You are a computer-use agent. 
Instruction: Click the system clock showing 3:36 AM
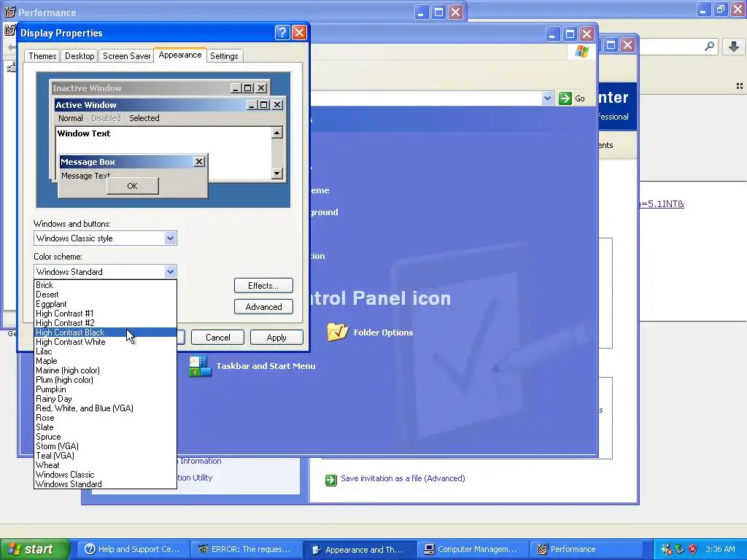(x=720, y=549)
